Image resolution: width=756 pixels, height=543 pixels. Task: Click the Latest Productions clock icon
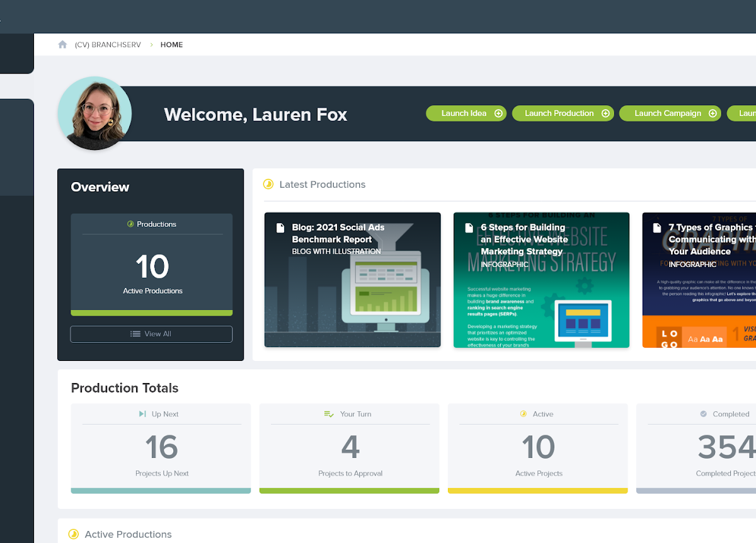tap(268, 185)
